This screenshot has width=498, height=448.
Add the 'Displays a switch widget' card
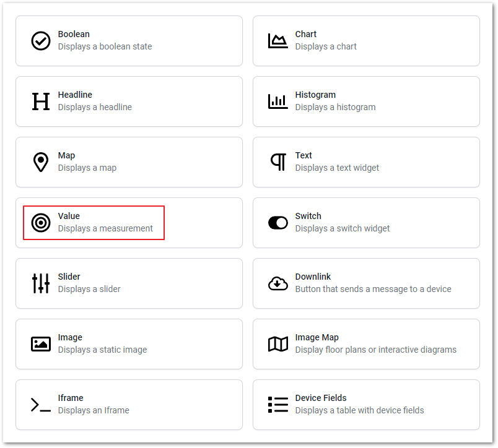click(366, 223)
